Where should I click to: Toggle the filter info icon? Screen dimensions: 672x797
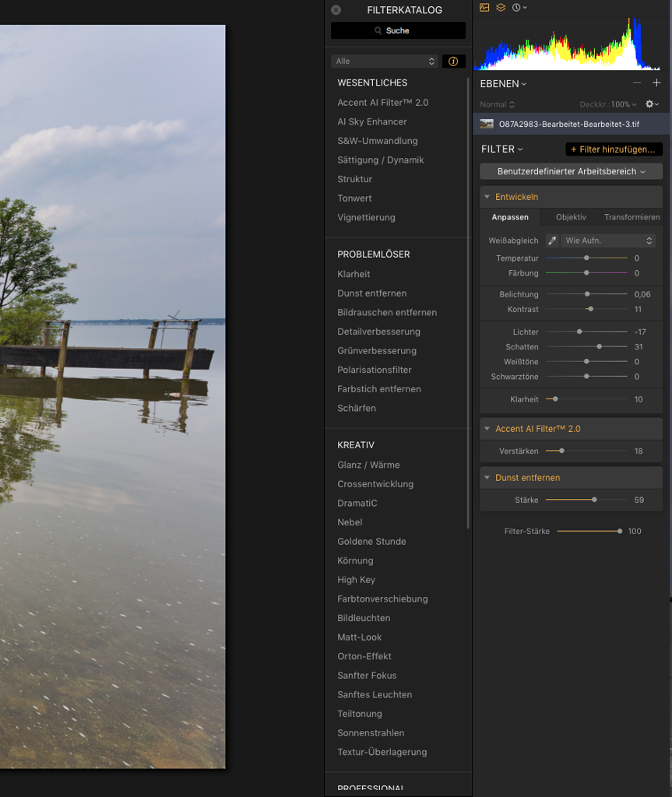click(453, 61)
